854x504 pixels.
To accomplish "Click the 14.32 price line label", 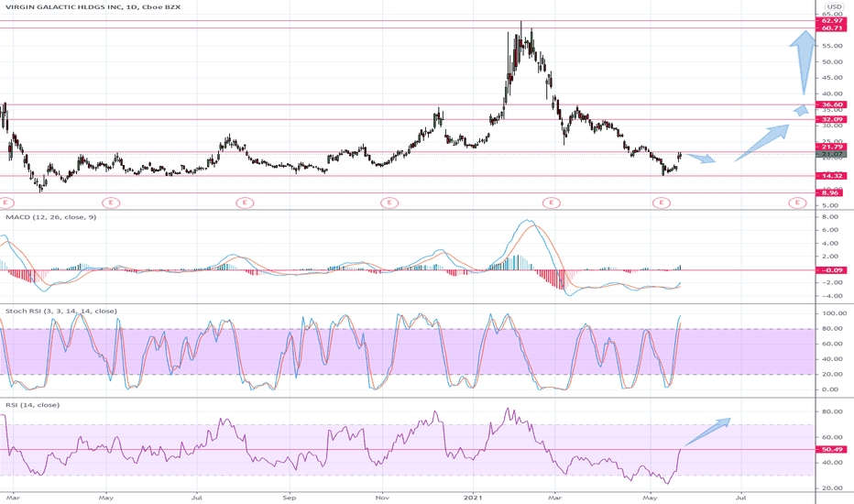I will [x=831, y=175].
